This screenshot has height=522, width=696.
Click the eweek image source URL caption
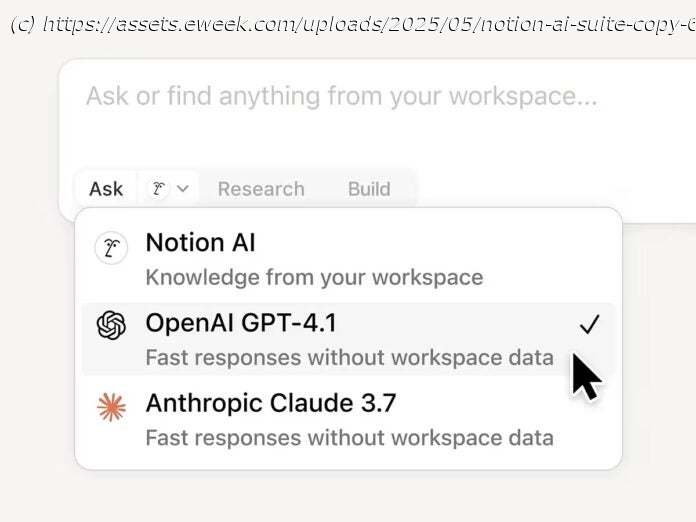[352, 24]
